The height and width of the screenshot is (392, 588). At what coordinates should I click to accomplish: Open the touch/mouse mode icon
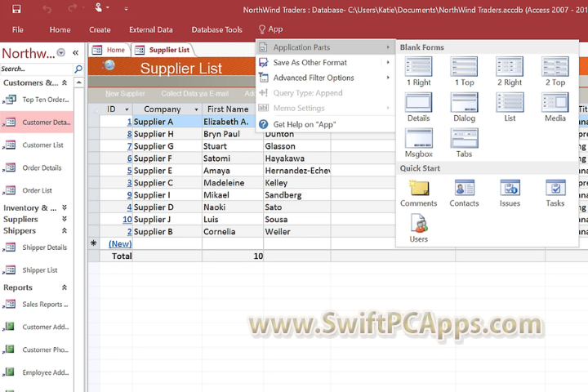click(99, 8)
